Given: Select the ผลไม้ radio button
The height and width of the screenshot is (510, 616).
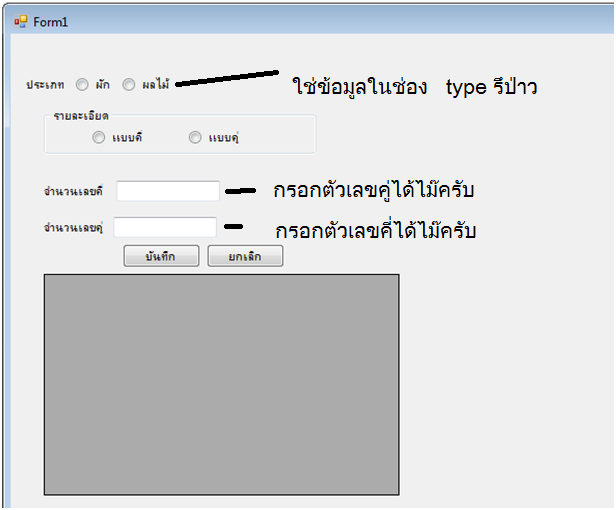Looking at the screenshot, I should click(x=128, y=84).
